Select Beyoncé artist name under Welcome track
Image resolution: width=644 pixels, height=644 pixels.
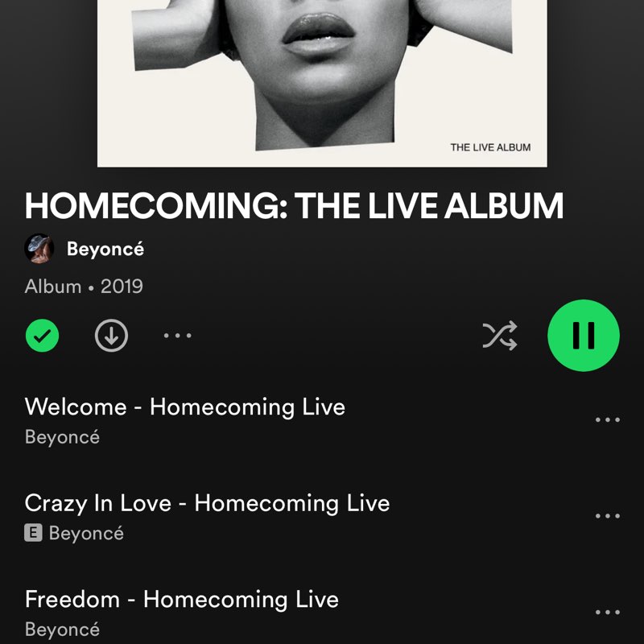62,437
